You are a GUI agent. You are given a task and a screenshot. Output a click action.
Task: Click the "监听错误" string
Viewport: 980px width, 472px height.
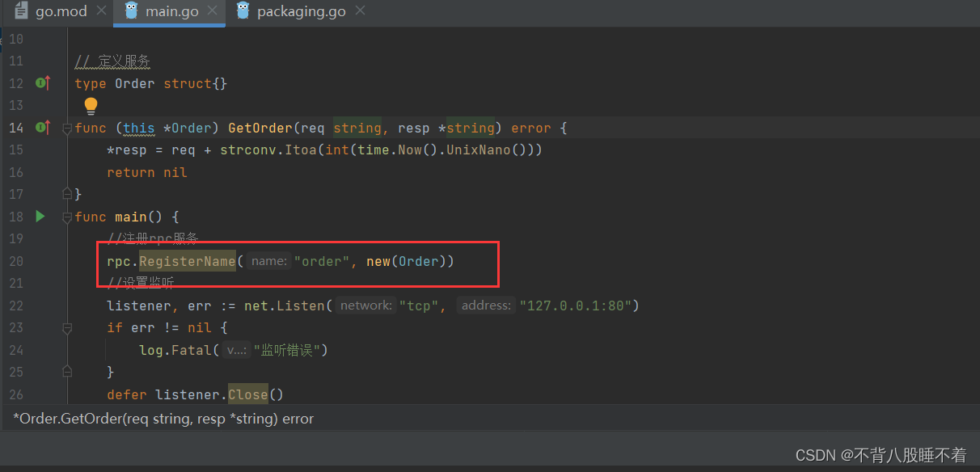pos(286,350)
